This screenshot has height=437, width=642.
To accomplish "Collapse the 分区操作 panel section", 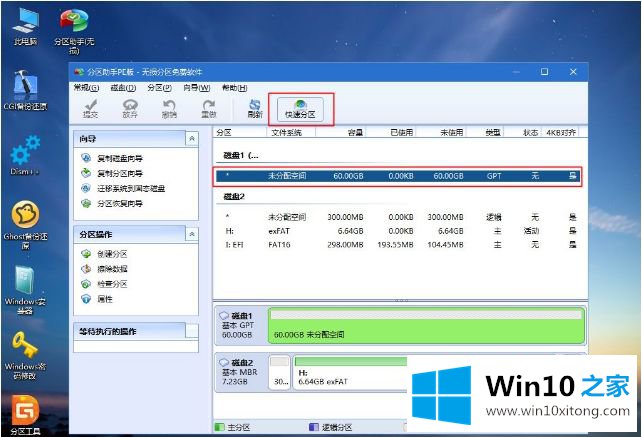I will point(191,233).
